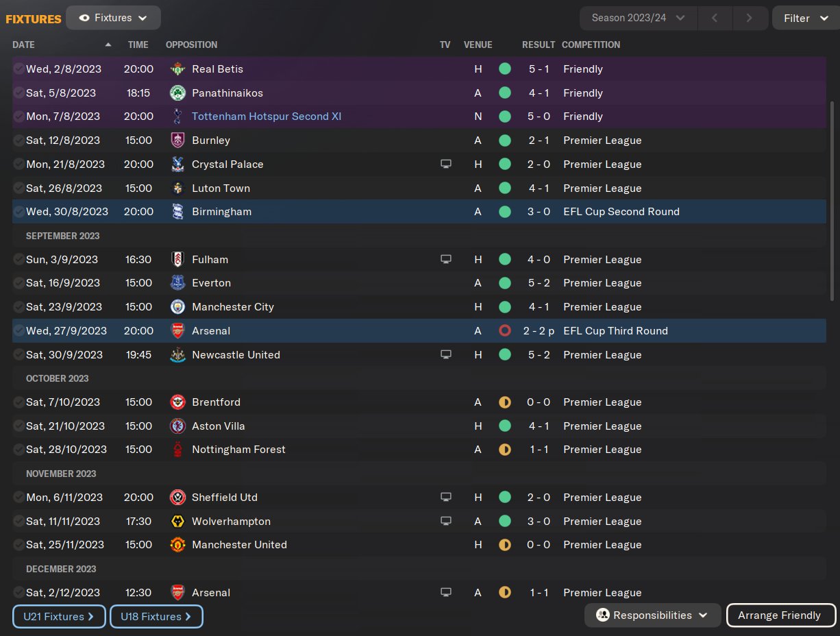Click the Arrange Friendly button
This screenshot has height=636, width=840.
coord(780,615)
